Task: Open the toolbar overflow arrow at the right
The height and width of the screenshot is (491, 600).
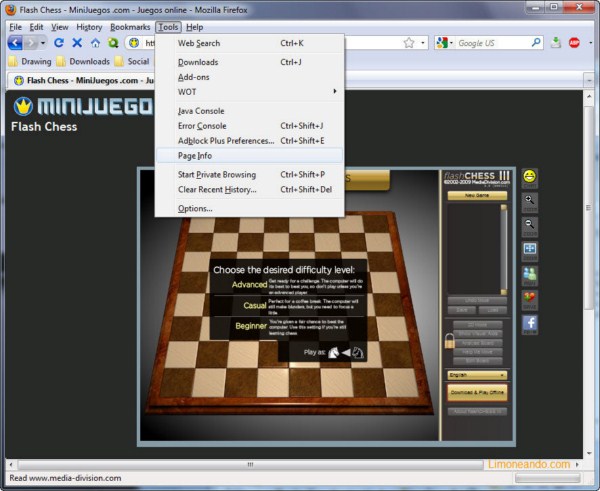Action: (590, 43)
